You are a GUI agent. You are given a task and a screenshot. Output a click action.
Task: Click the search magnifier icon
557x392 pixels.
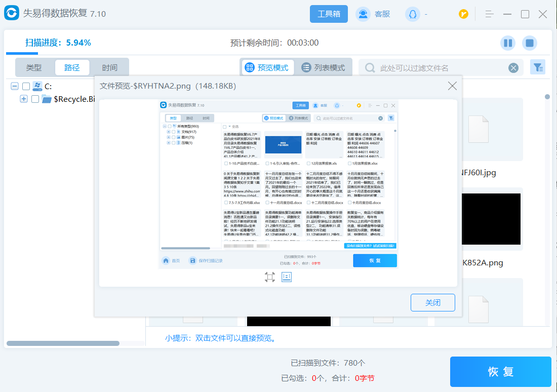pyautogui.click(x=370, y=68)
